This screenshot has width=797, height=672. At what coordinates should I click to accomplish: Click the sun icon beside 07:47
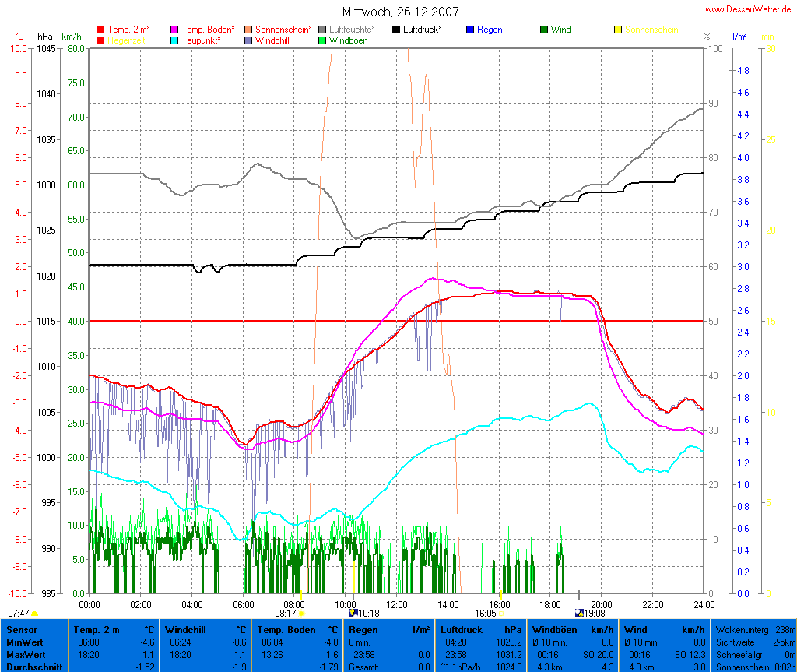coord(35,614)
